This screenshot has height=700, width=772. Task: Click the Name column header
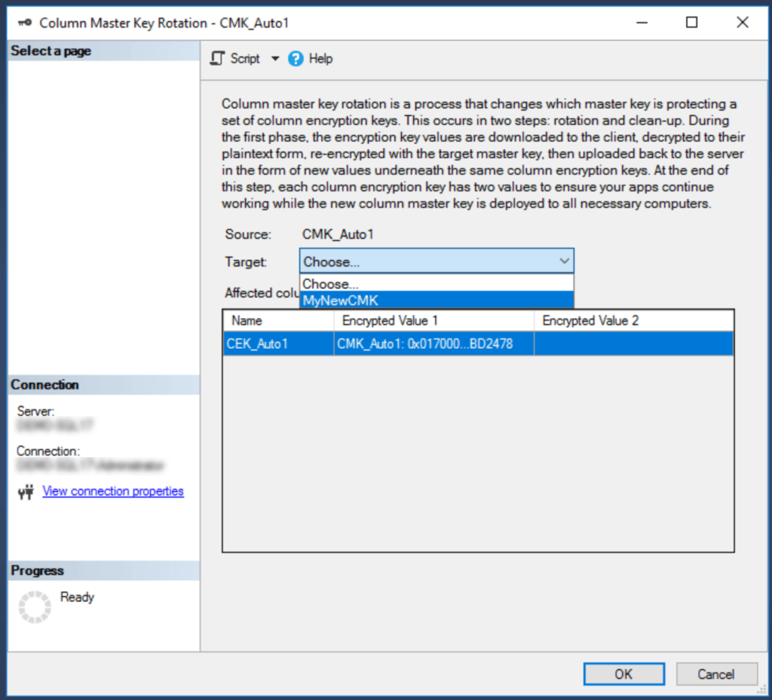point(279,321)
